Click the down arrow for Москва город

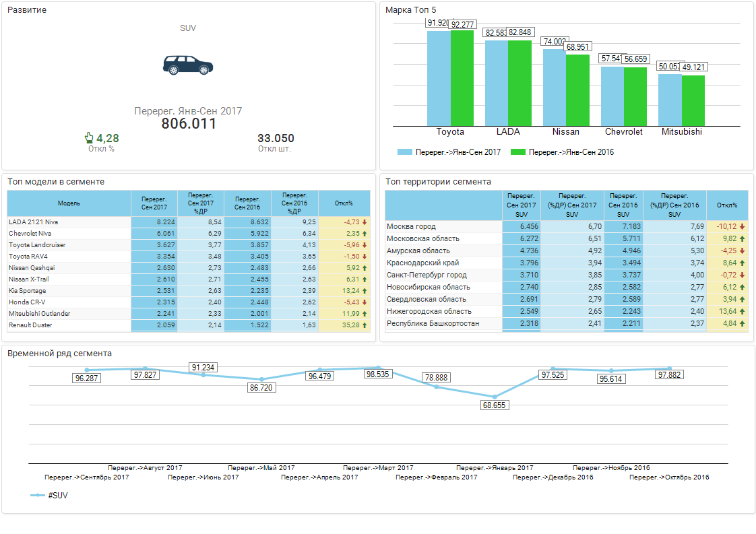[742, 226]
